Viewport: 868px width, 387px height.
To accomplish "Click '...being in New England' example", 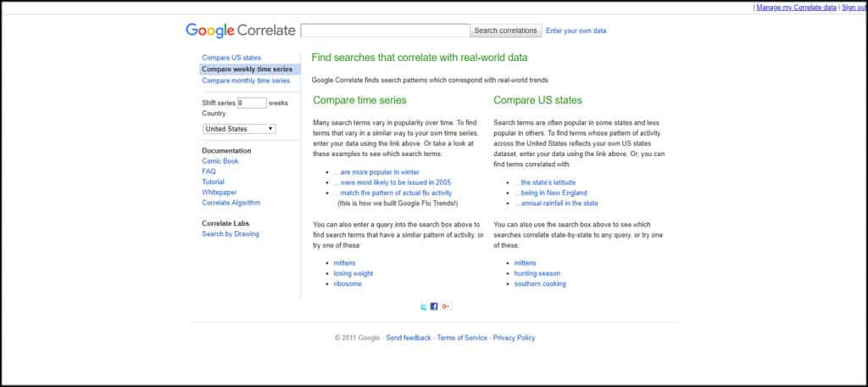I will (x=551, y=193).
